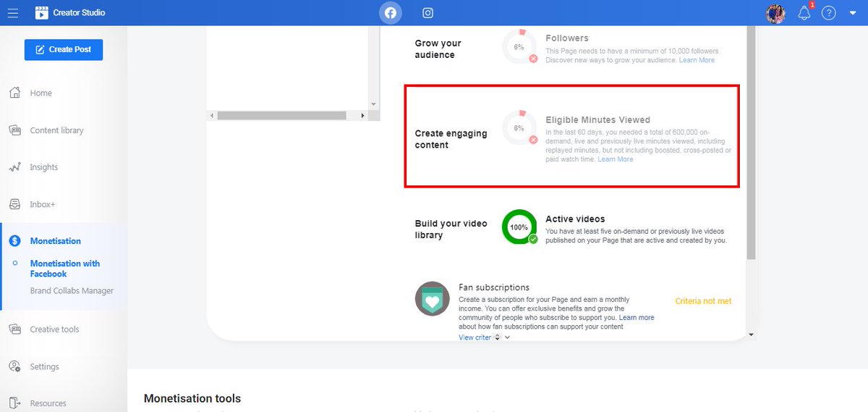868x412 pixels.
Task: Click the Grow your audience label
Action: (x=438, y=49)
